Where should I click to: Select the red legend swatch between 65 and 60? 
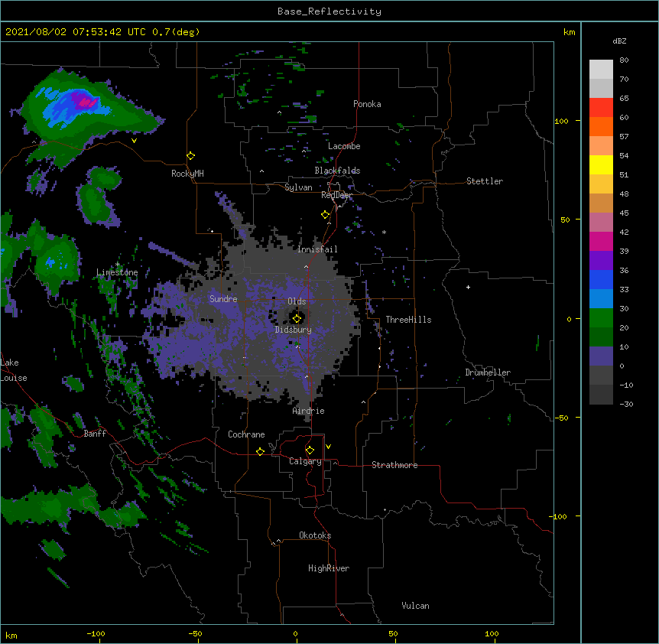[601, 108]
